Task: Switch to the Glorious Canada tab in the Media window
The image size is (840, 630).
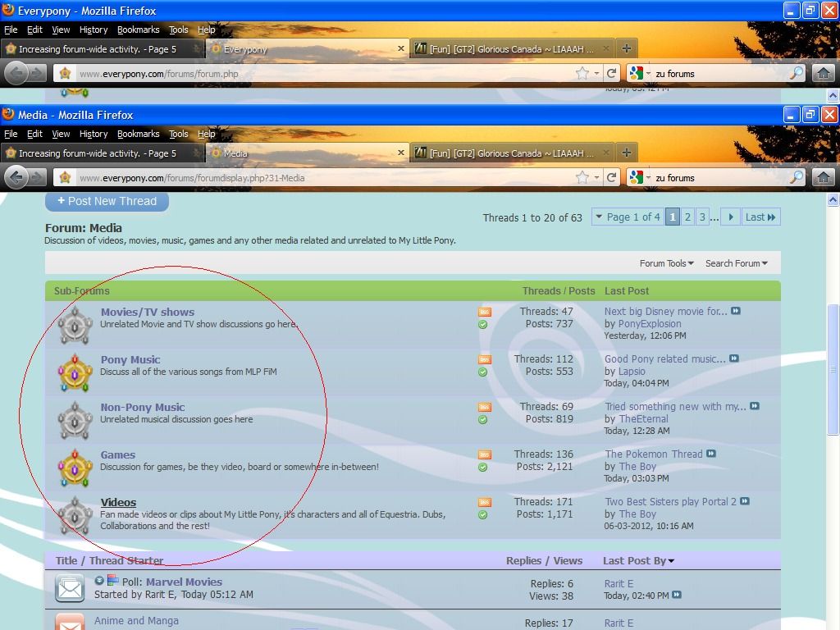Action: tap(514, 153)
